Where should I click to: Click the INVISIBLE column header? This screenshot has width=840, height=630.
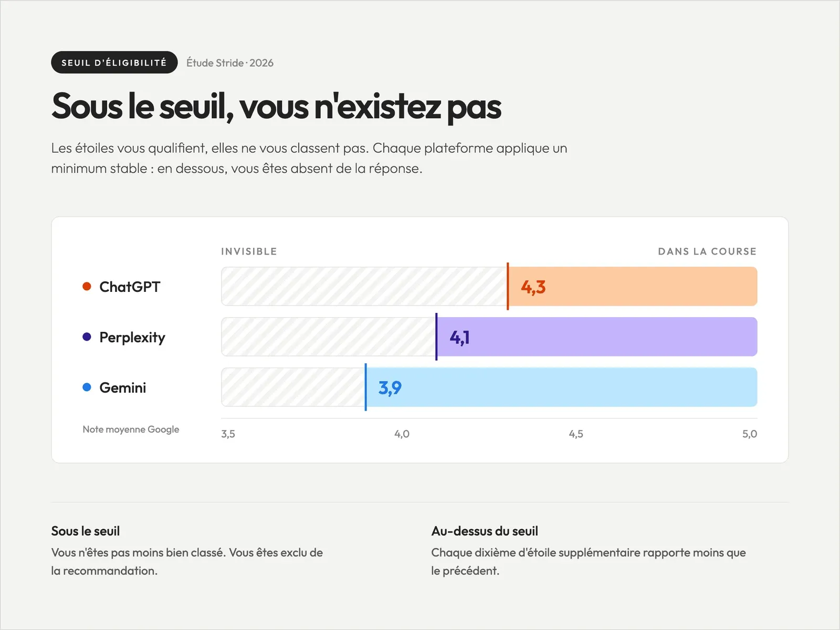pos(249,251)
